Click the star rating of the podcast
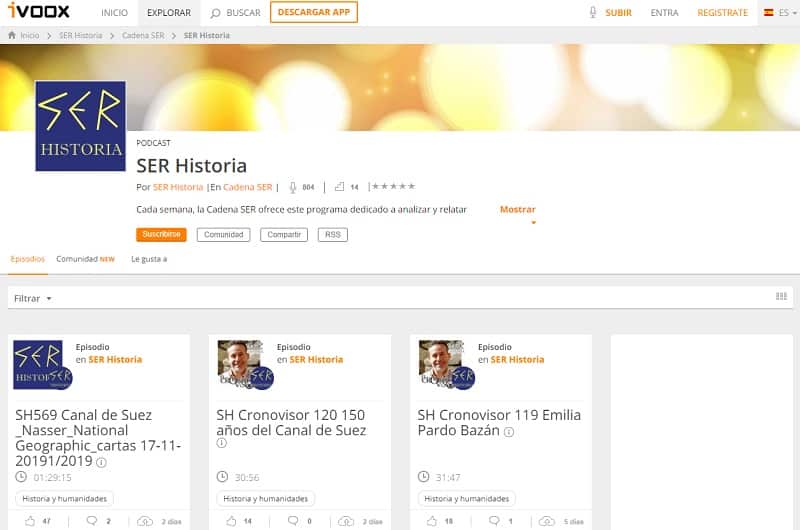 [393, 186]
